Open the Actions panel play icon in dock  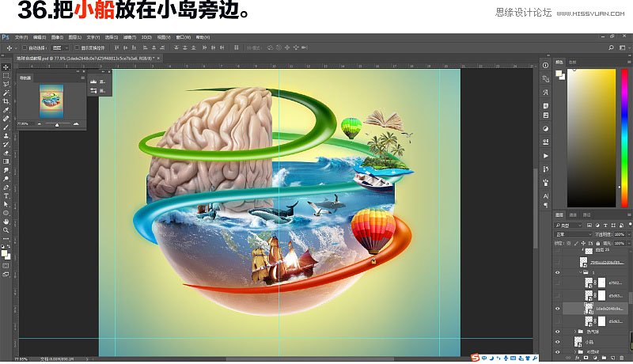(x=545, y=156)
